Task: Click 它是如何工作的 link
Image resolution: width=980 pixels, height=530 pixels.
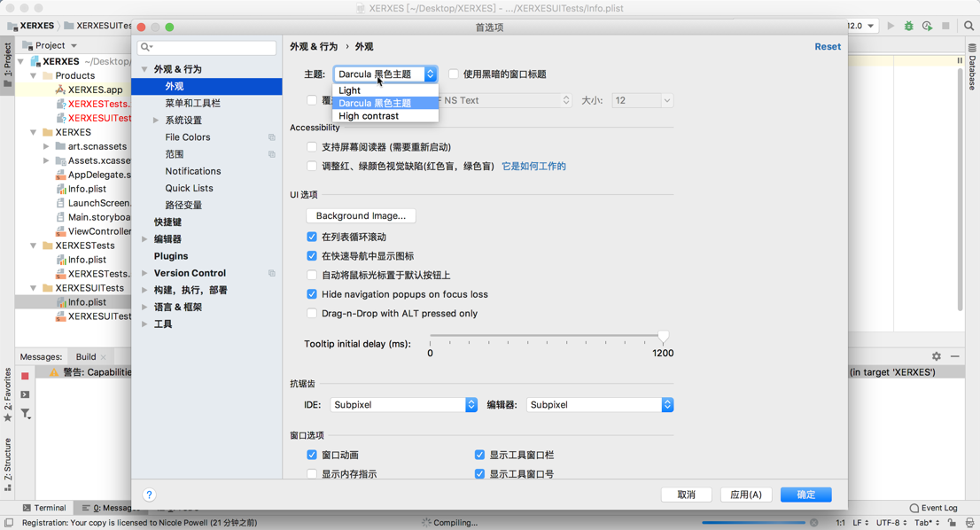Action: [x=533, y=166]
